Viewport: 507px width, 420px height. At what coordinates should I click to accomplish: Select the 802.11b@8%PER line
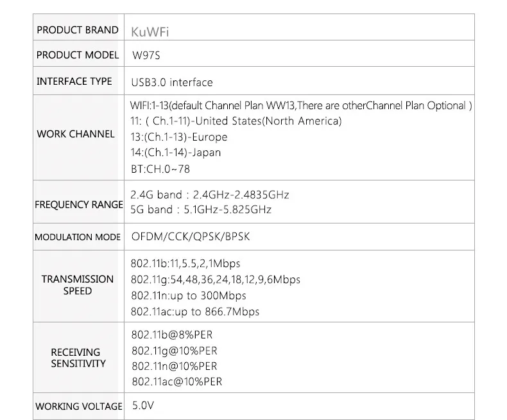tap(172, 335)
